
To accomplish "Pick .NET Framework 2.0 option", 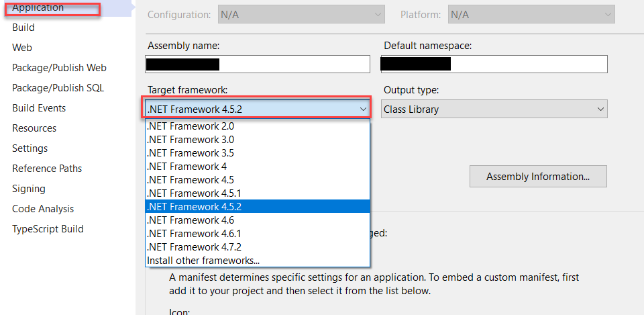I will click(191, 126).
